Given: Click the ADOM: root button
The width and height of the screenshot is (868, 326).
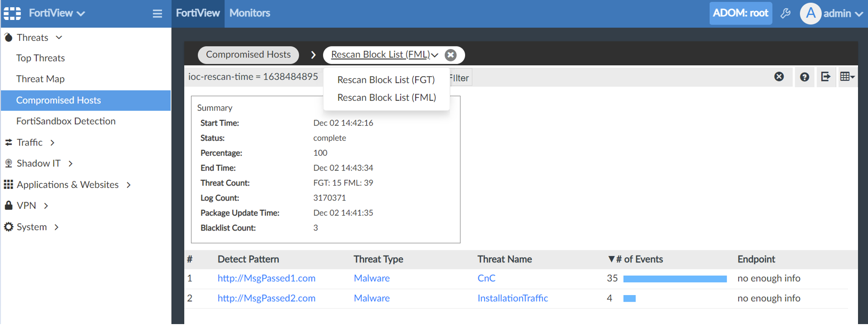Looking at the screenshot, I should click(741, 13).
